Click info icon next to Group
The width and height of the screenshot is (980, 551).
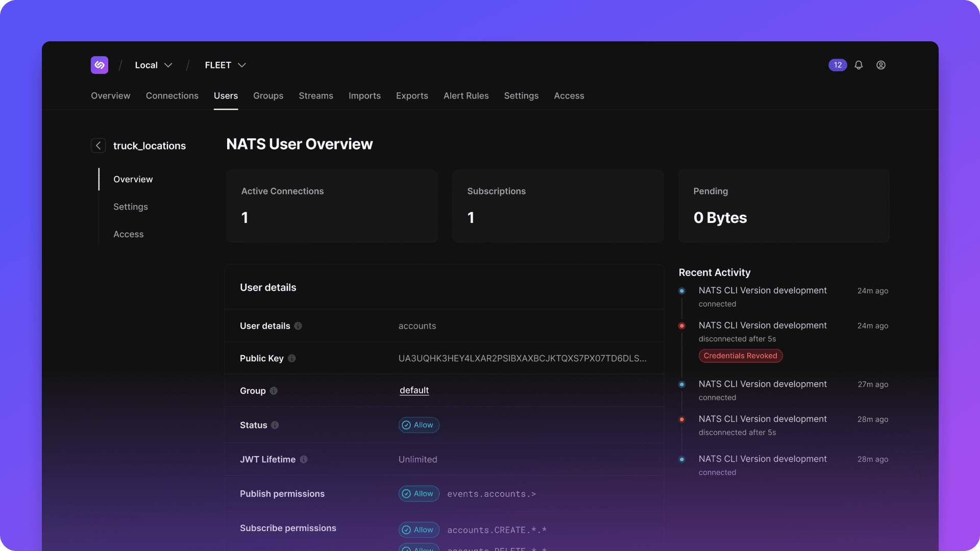coord(274,391)
